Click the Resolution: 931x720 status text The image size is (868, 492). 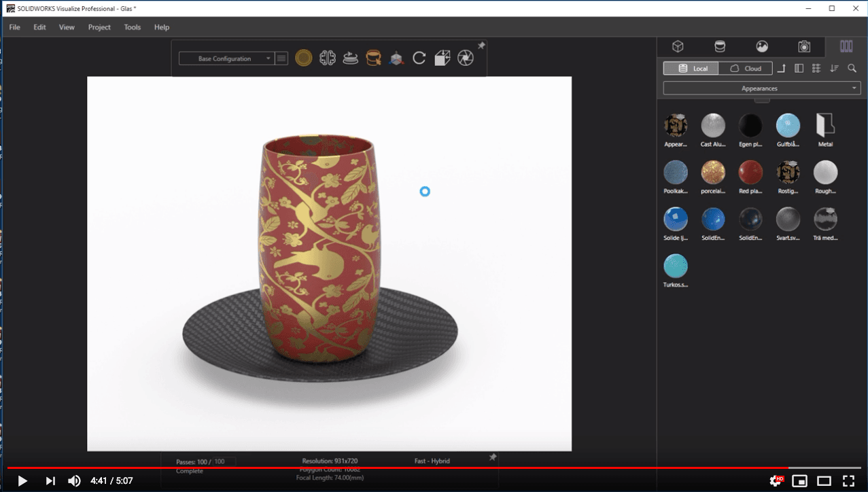(330, 461)
